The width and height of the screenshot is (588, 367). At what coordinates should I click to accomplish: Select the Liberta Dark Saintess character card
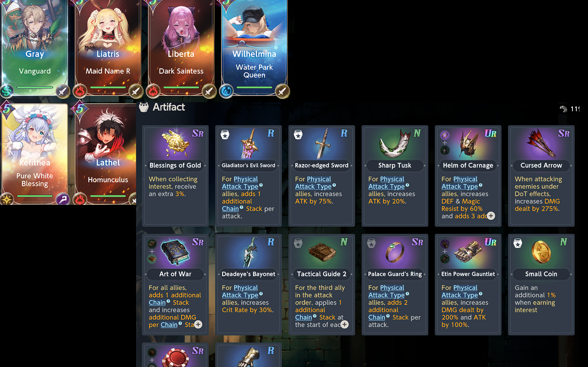(181, 47)
